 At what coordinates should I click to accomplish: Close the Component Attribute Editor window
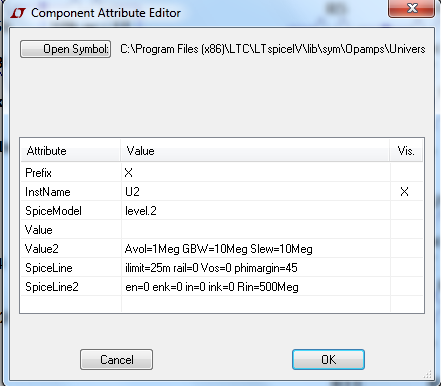pos(412,8)
